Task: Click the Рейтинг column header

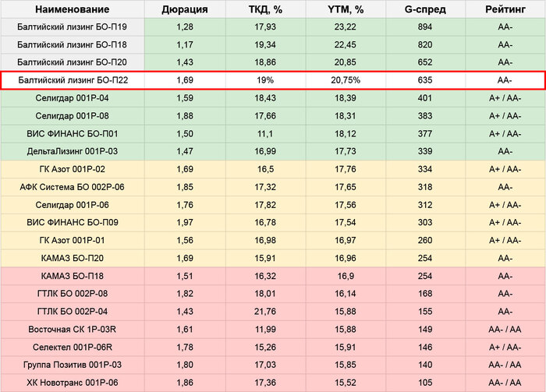Action: 504,9
